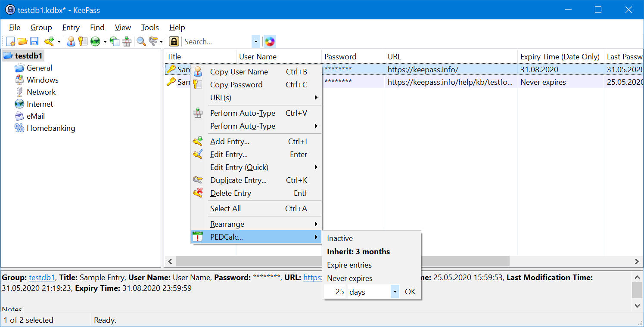644x327 pixels.
Task: Sort by the URL column header
Action: click(x=451, y=57)
